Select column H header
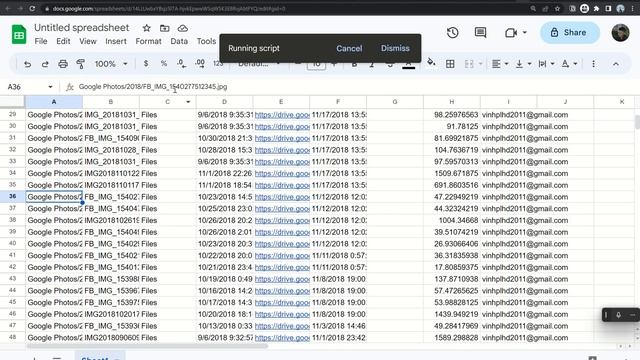The width and height of the screenshot is (640, 360). [452, 102]
